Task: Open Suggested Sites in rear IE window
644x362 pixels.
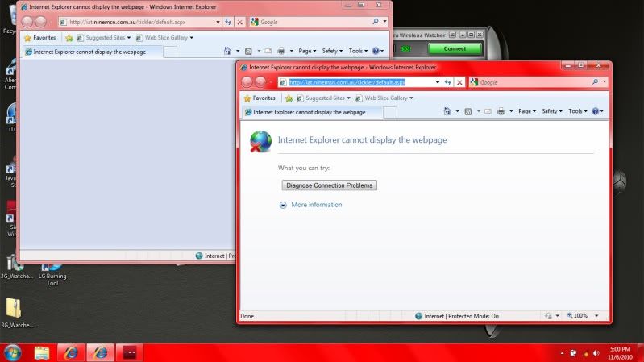Action: point(103,37)
